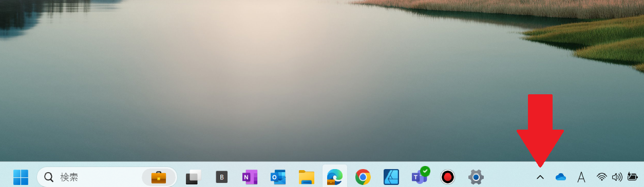
Task: Open the Settings gear icon
Action: (x=476, y=177)
